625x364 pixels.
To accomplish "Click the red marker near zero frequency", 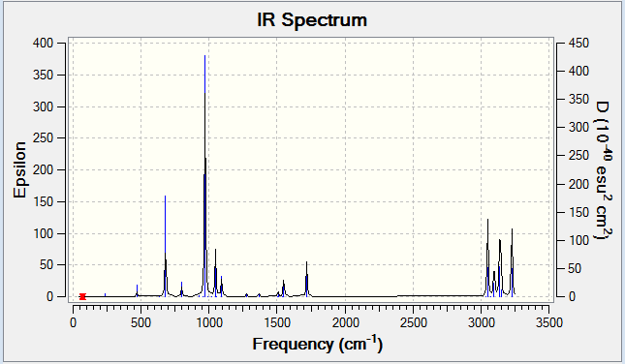I will pos(82,296).
